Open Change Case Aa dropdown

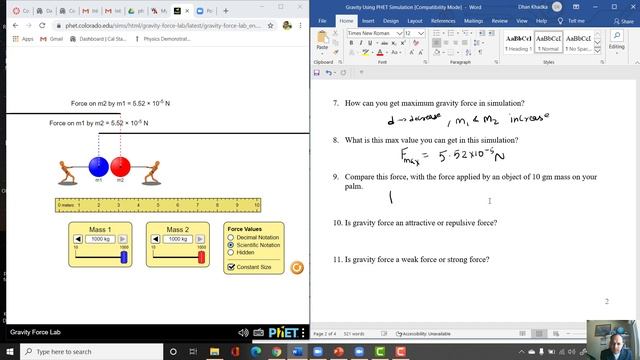pyautogui.click(x=396, y=53)
